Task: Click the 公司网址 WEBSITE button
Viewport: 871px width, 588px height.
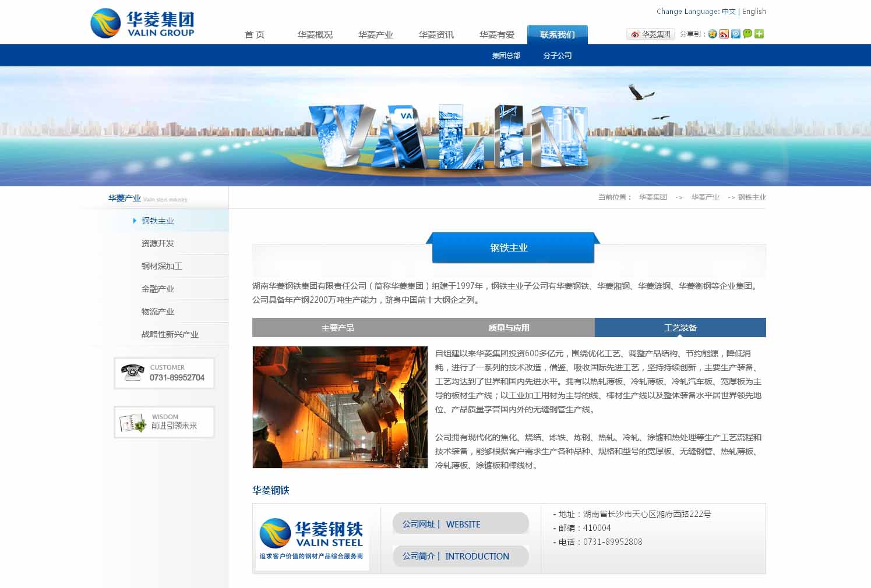Action: coord(461,524)
